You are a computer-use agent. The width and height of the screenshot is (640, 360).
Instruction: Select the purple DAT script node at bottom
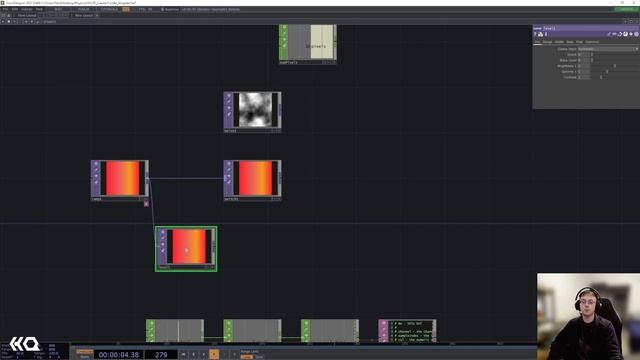point(407,331)
